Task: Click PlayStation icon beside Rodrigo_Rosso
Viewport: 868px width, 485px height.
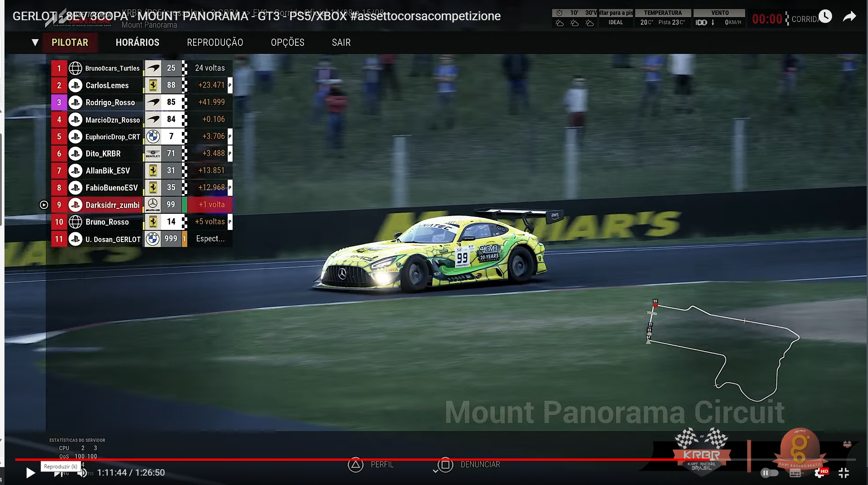Action: tap(75, 102)
